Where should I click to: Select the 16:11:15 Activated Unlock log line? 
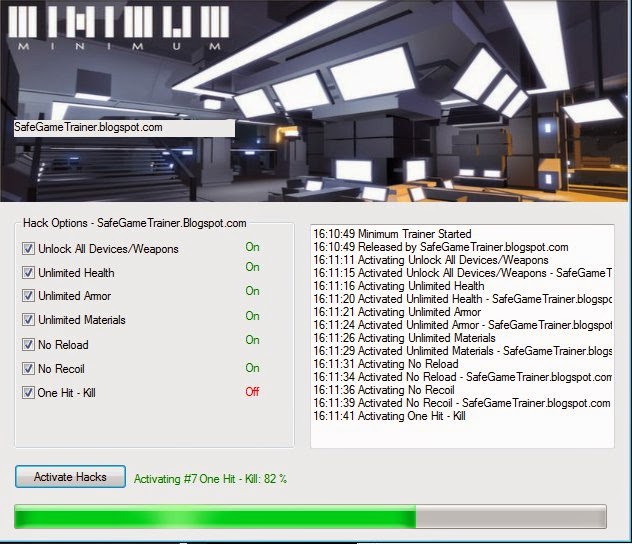462,273
